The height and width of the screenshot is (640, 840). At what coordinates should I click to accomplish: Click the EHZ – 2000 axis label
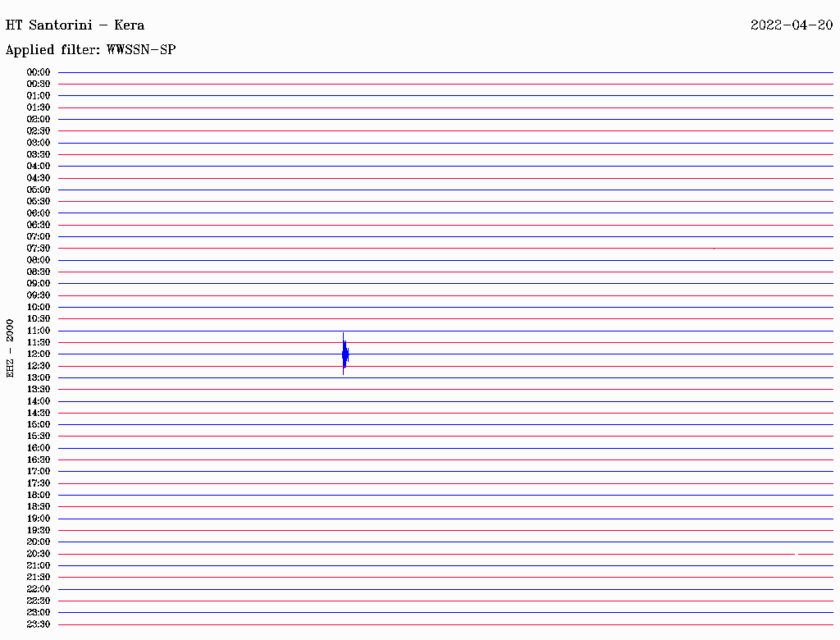coord(10,349)
